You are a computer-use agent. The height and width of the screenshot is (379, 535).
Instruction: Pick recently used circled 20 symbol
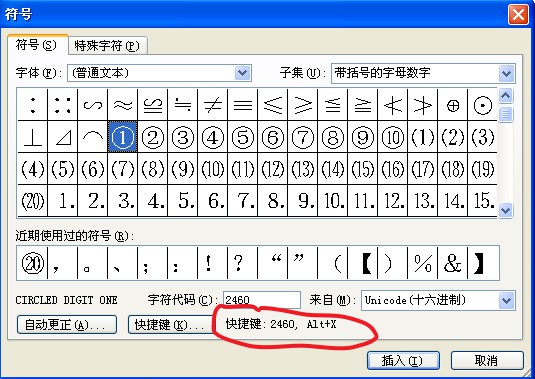(x=33, y=263)
